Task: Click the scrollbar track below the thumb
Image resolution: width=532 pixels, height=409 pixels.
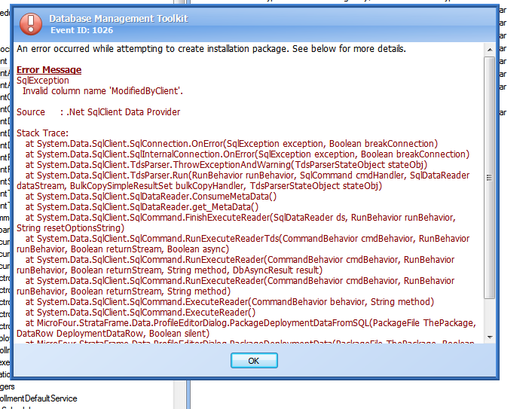Action: pyautogui.click(x=489, y=315)
